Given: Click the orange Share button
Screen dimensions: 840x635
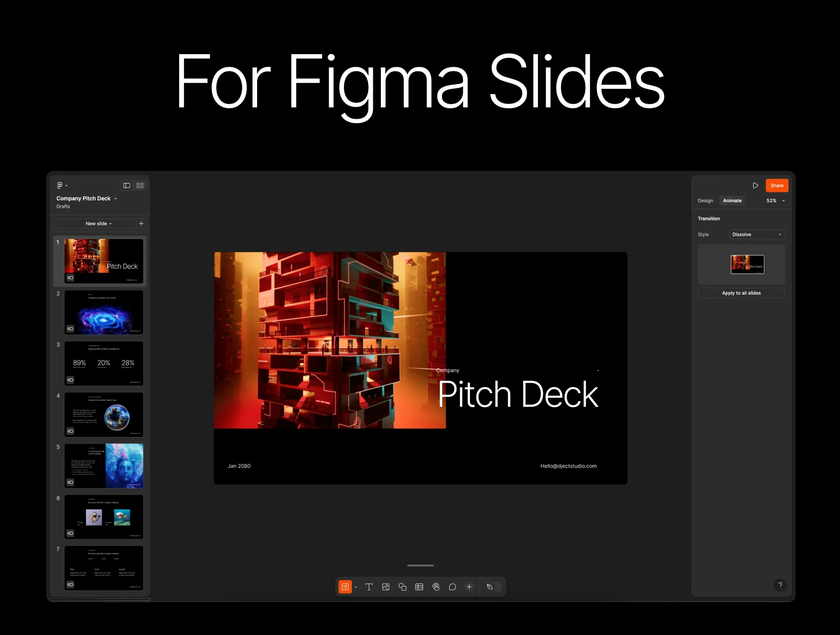Looking at the screenshot, I should coord(777,185).
